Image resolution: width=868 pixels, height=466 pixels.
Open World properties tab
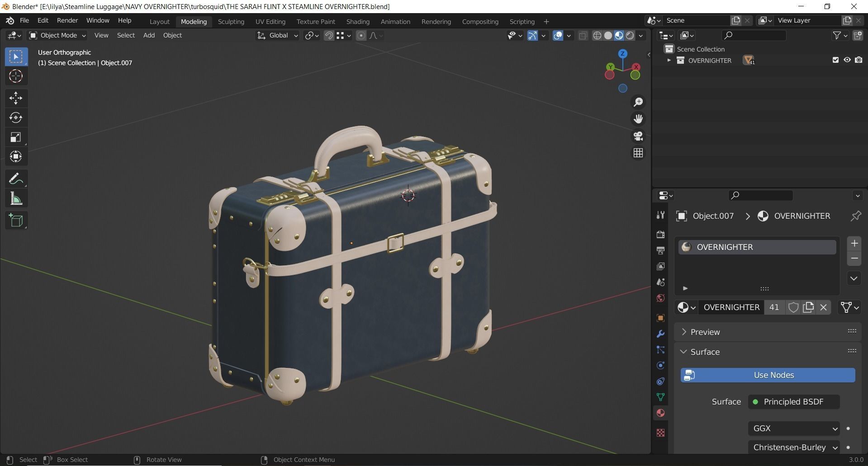(660, 298)
